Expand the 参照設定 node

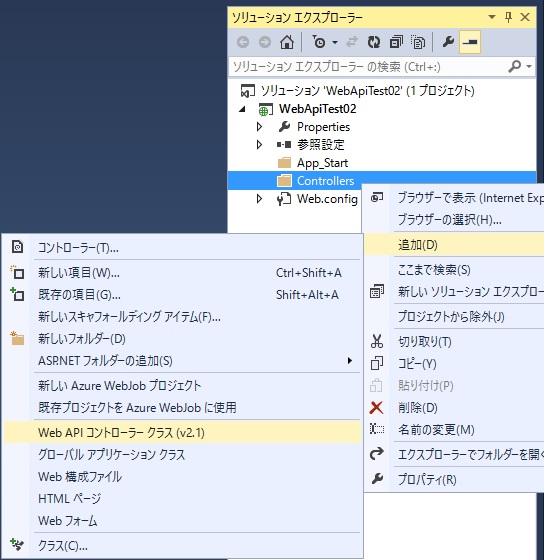pos(260,145)
